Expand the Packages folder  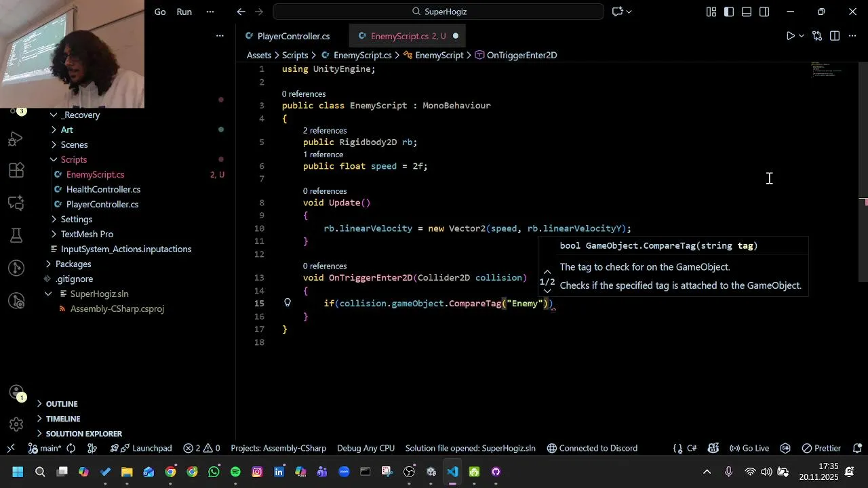pyautogui.click(x=48, y=264)
